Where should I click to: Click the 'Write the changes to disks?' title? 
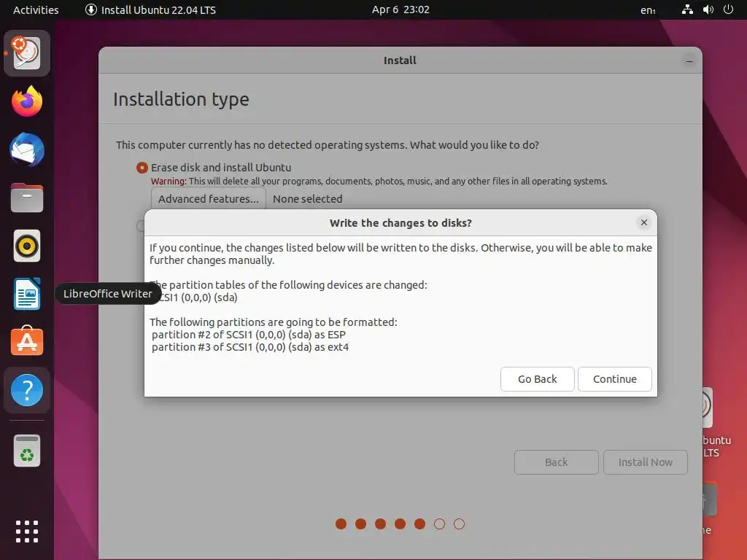pyautogui.click(x=400, y=223)
